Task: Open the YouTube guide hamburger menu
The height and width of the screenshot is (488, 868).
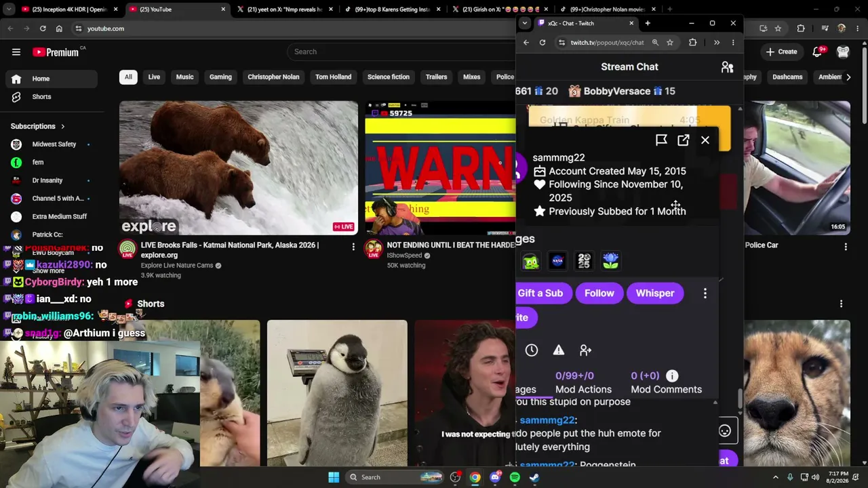Action: [16, 52]
